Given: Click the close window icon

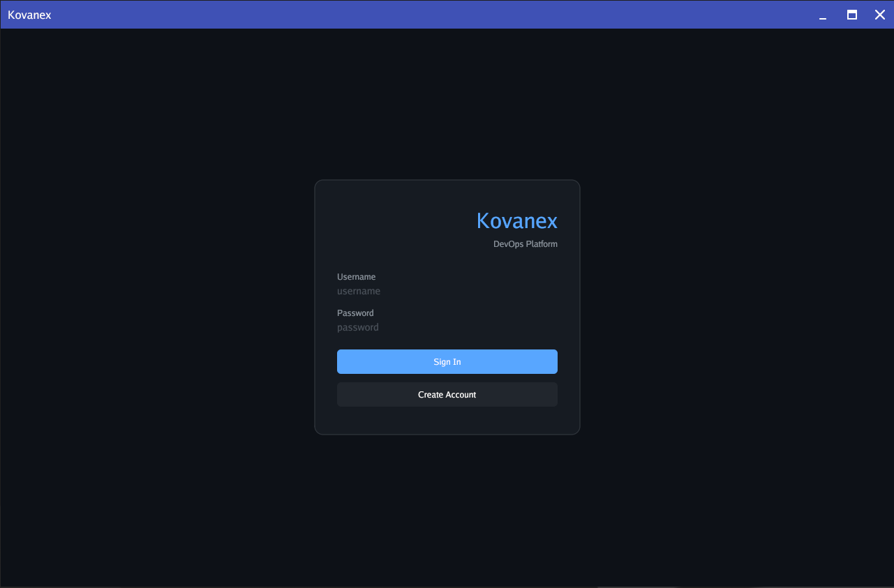Looking at the screenshot, I should [879, 14].
